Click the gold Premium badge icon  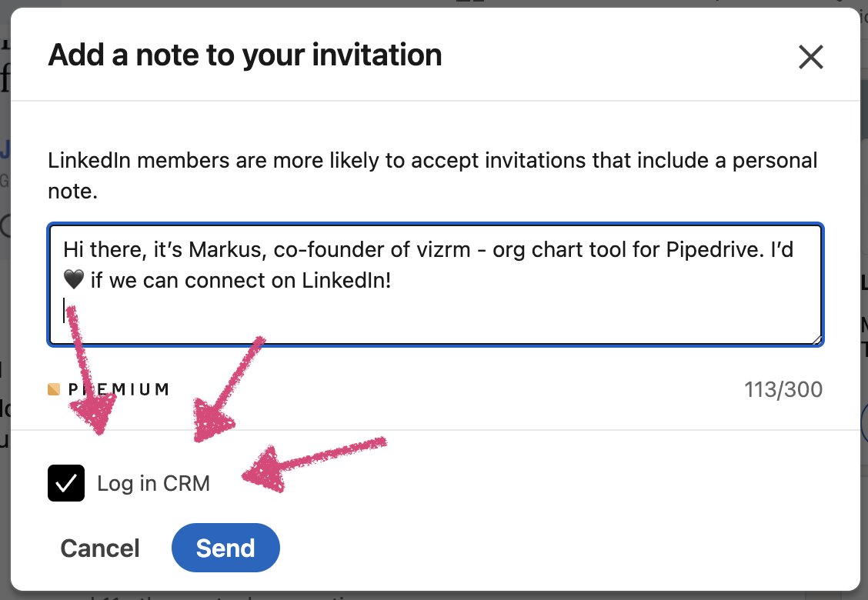click(54, 389)
